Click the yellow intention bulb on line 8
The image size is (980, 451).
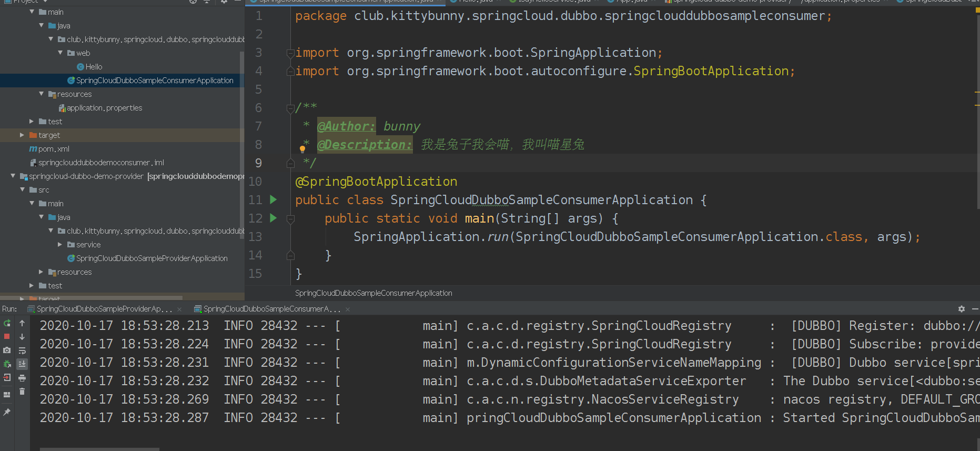[x=302, y=149]
